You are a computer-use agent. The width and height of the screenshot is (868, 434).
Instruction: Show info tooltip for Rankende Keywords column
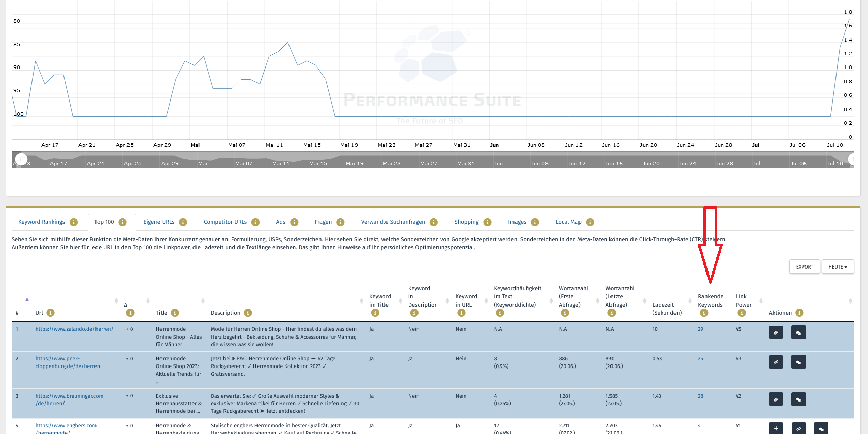point(704,313)
